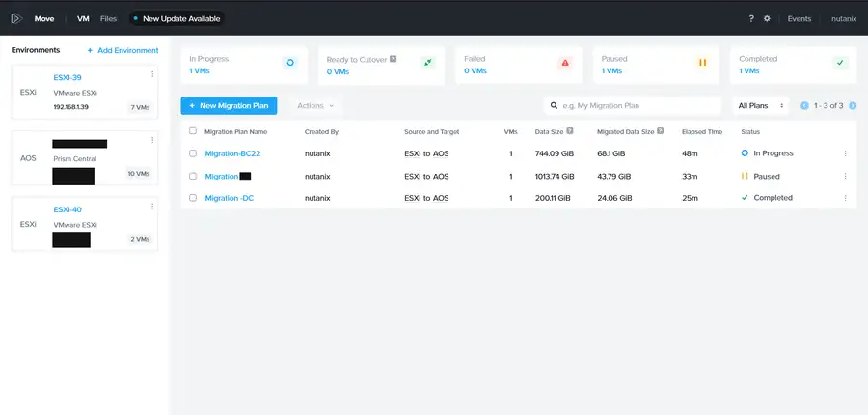Click the 1 VMs link under Paused
Image resolution: width=868 pixels, height=415 pixels.
coord(611,70)
